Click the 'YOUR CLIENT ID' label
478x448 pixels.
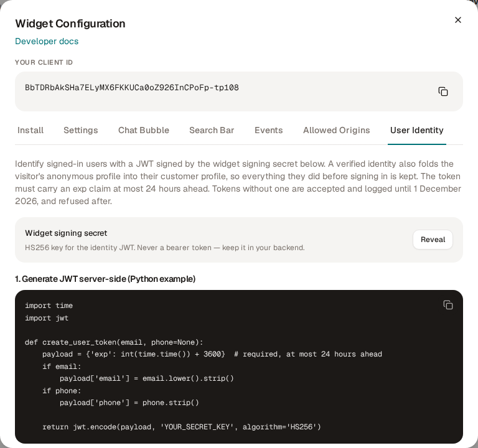[x=44, y=62]
